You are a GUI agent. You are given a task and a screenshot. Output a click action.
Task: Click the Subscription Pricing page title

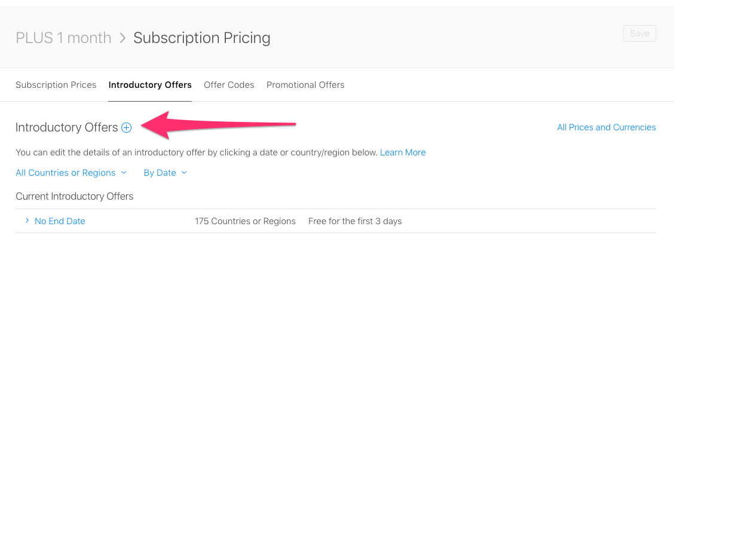point(201,37)
